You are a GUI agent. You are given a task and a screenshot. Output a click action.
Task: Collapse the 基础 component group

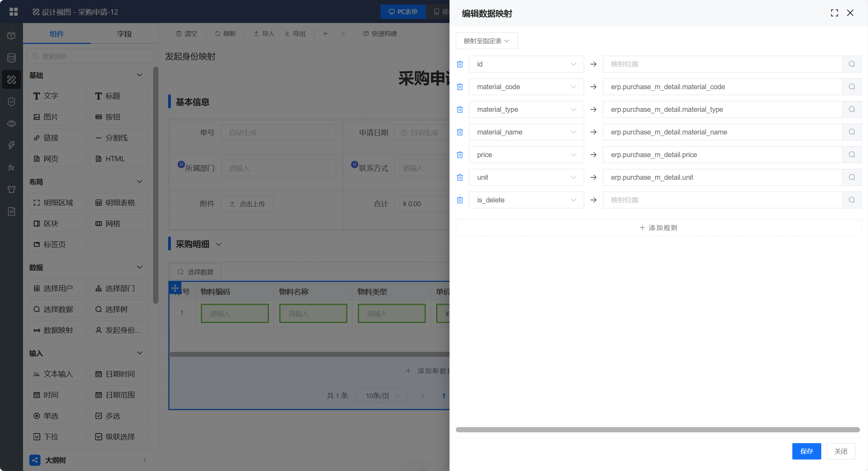pyautogui.click(x=139, y=75)
